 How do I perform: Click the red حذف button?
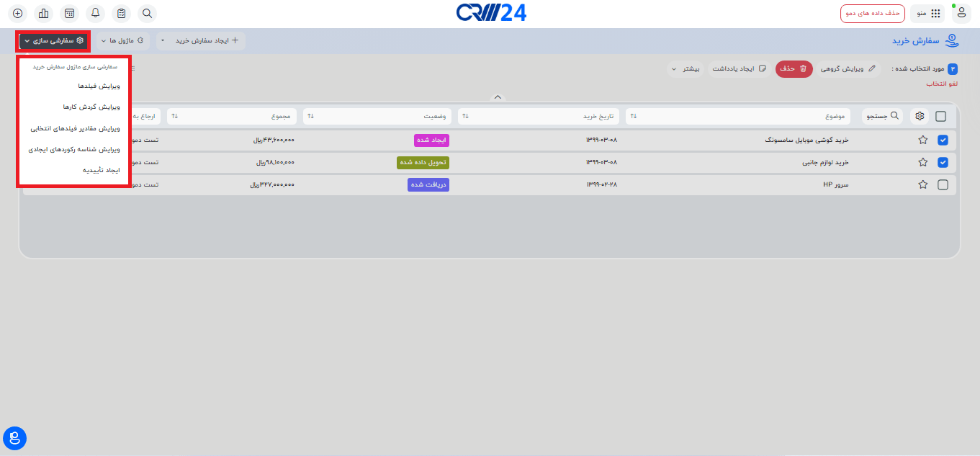[794, 69]
